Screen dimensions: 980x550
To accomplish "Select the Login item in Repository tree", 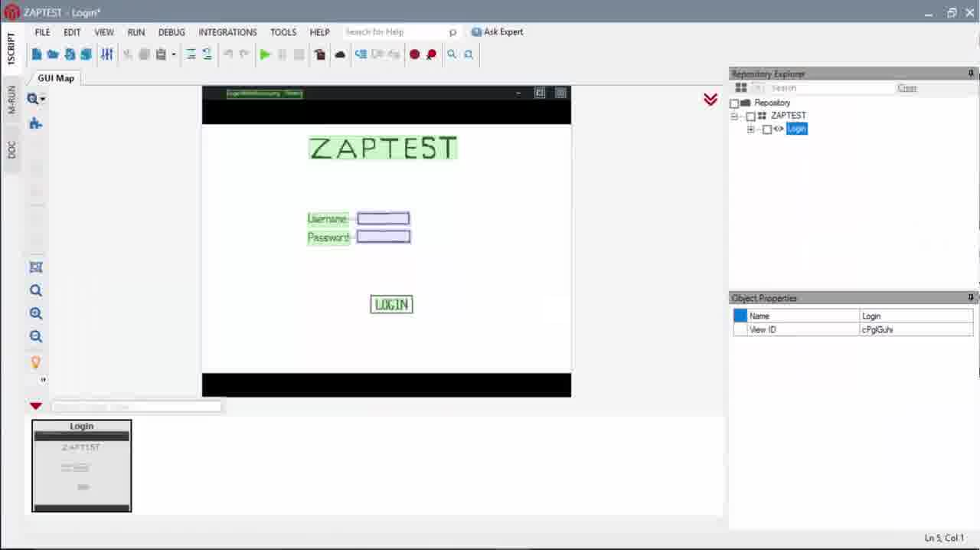I will point(796,129).
